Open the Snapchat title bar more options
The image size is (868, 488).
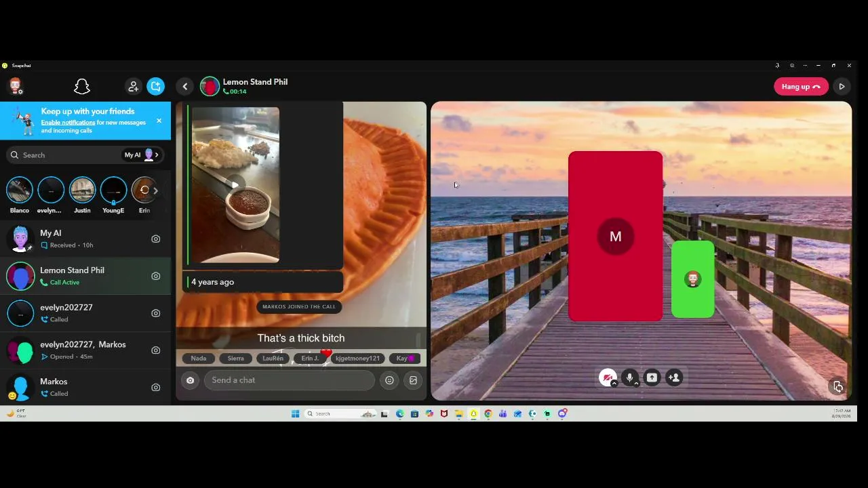click(805, 66)
